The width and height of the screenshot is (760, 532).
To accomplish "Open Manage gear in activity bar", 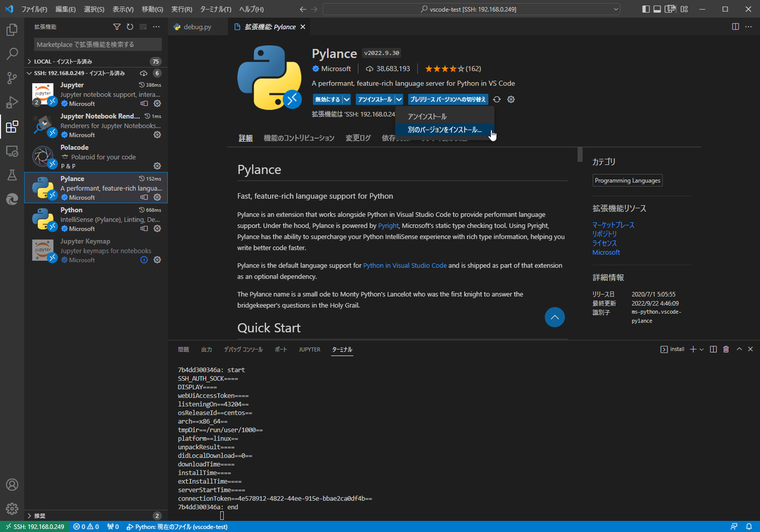I will point(12,509).
